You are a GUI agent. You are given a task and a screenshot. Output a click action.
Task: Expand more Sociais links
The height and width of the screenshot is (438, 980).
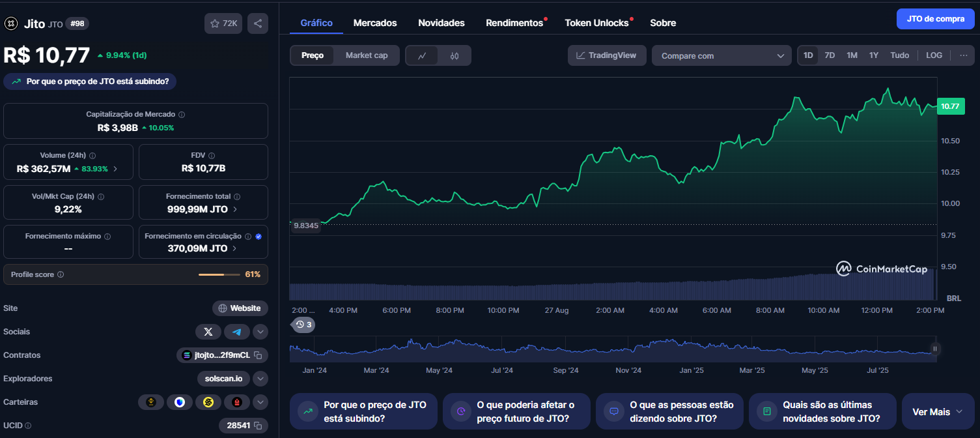[260, 332]
